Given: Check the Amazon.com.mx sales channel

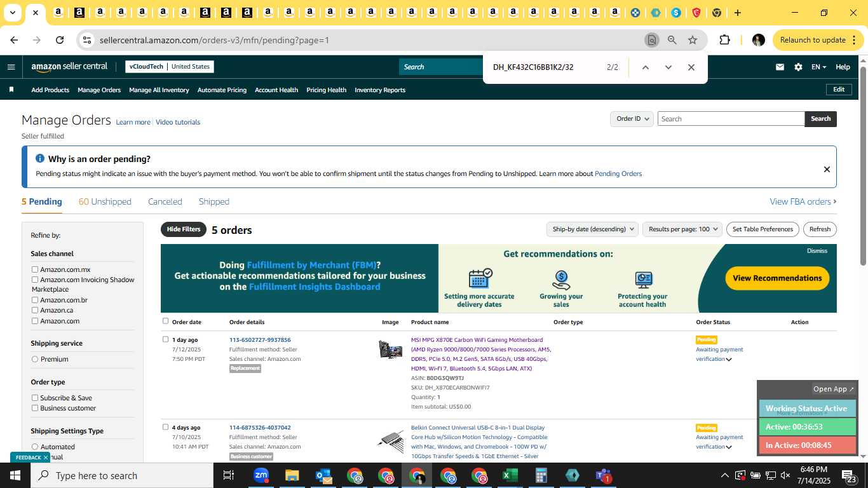Looking at the screenshot, I should click(x=35, y=269).
